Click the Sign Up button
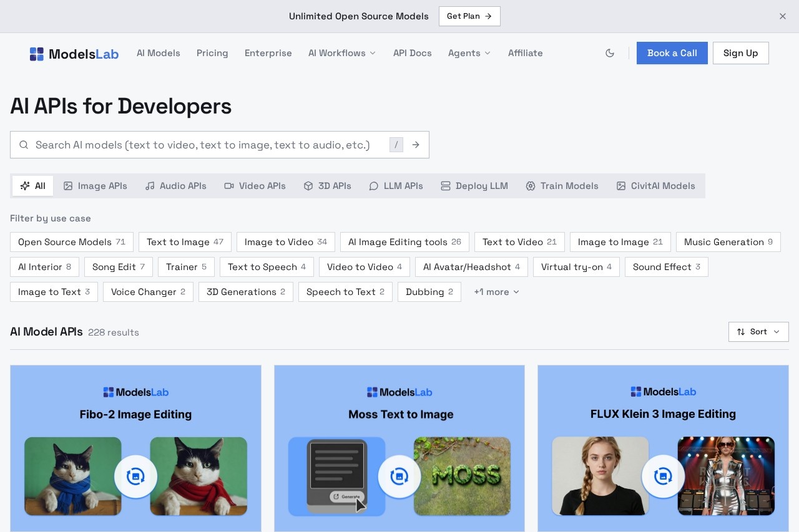The height and width of the screenshot is (532, 799). coord(741,53)
